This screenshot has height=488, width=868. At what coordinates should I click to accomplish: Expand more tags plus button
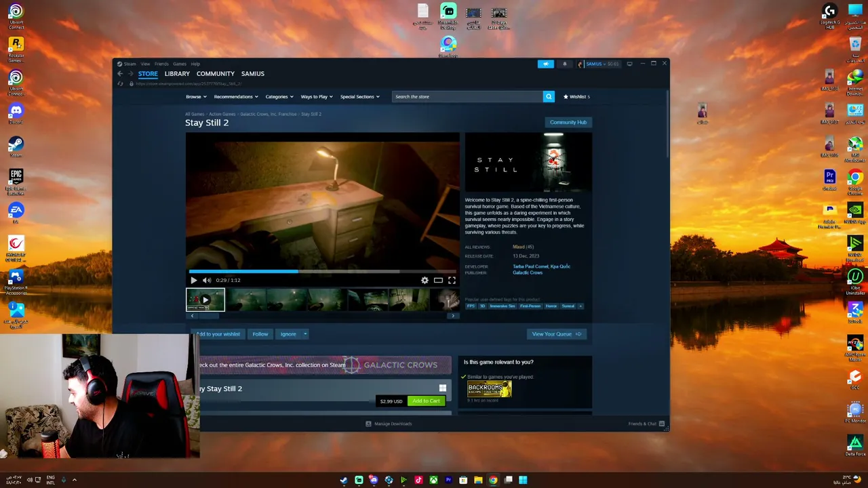tap(580, 306)
